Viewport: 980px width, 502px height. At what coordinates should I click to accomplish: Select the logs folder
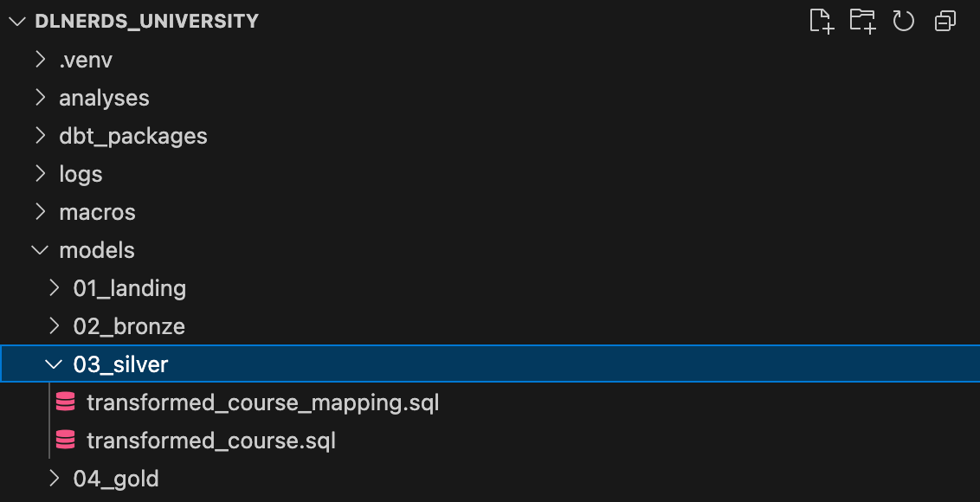point(81,175)
